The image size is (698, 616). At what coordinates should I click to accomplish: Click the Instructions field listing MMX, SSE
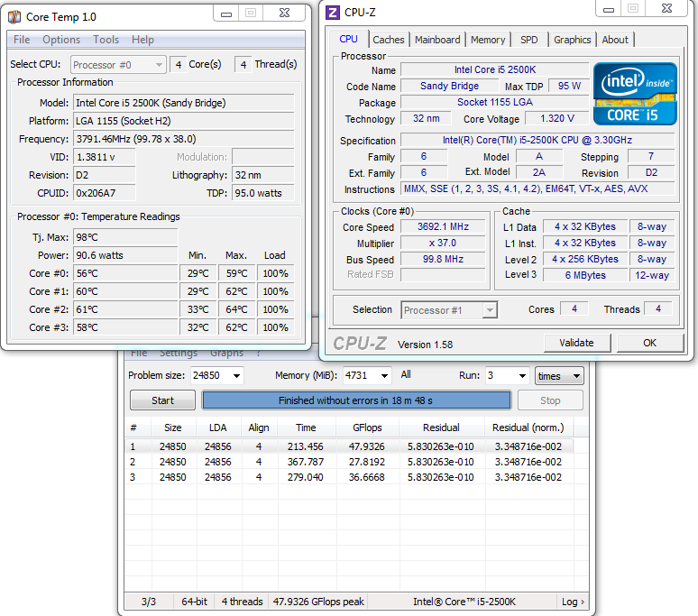pyautogui.click(x=537, y=188)
